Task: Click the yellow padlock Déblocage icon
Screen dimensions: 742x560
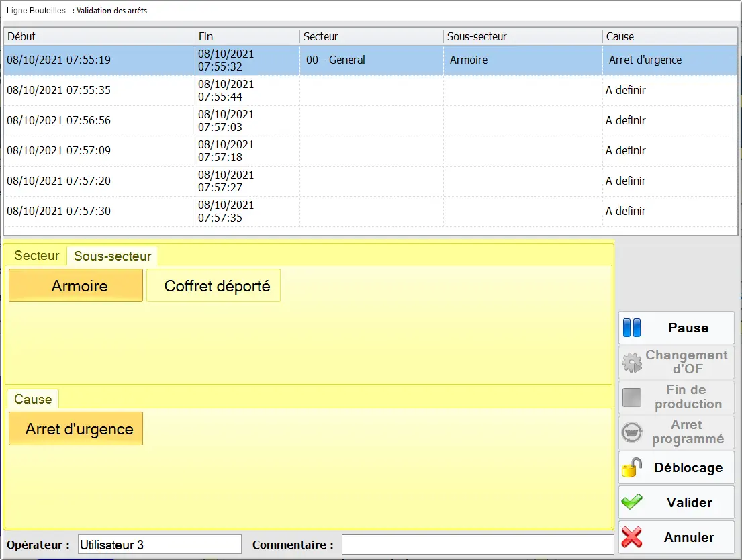Action: 632,467
